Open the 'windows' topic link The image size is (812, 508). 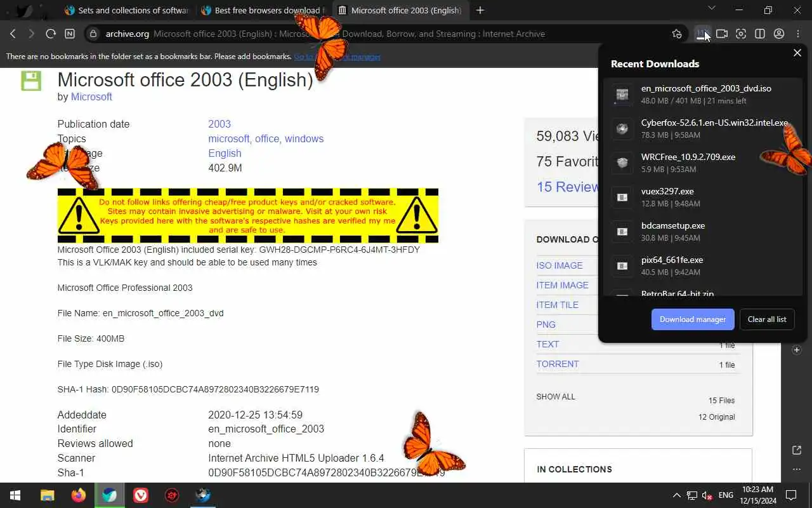pos(304,138)
